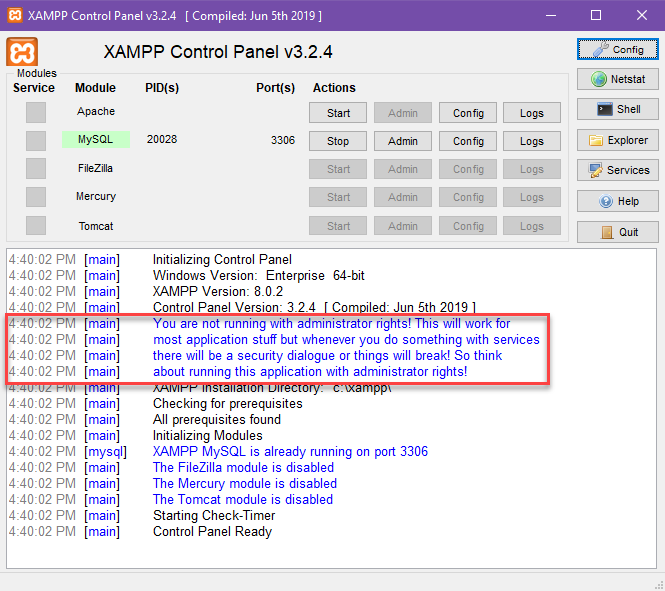This screenshot has height=591, width=665.
Task: Click the FileZilla Logs button
Action: (532, 169)
